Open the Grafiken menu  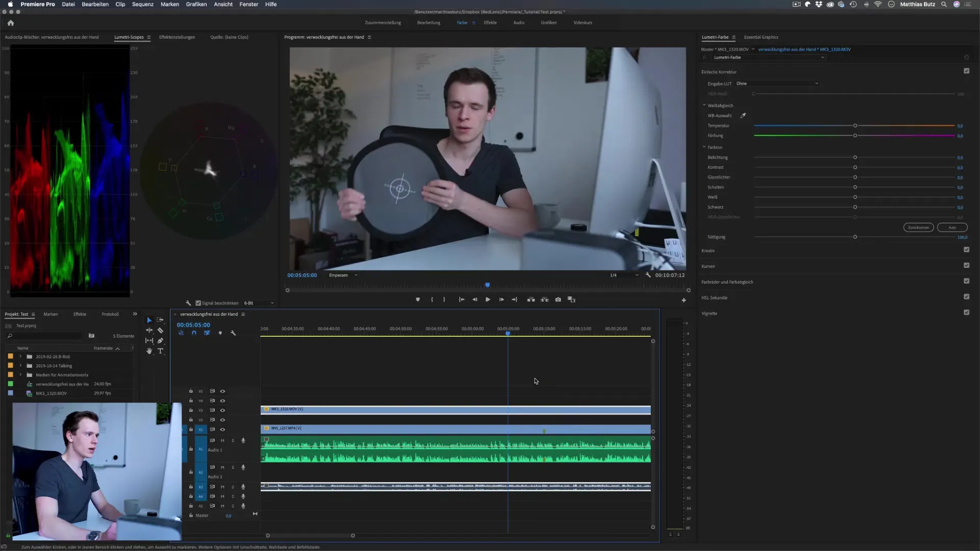[x=196, y=4]
